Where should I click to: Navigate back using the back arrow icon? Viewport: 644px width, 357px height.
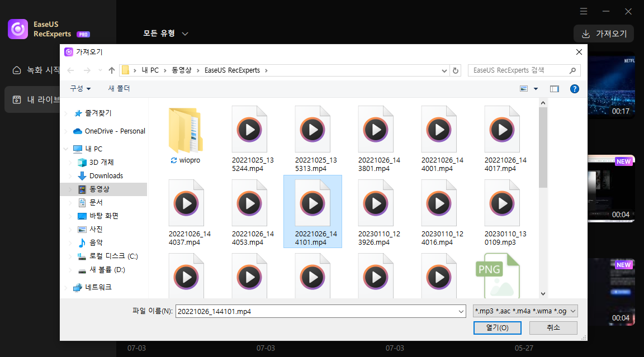tap(70, 70)
